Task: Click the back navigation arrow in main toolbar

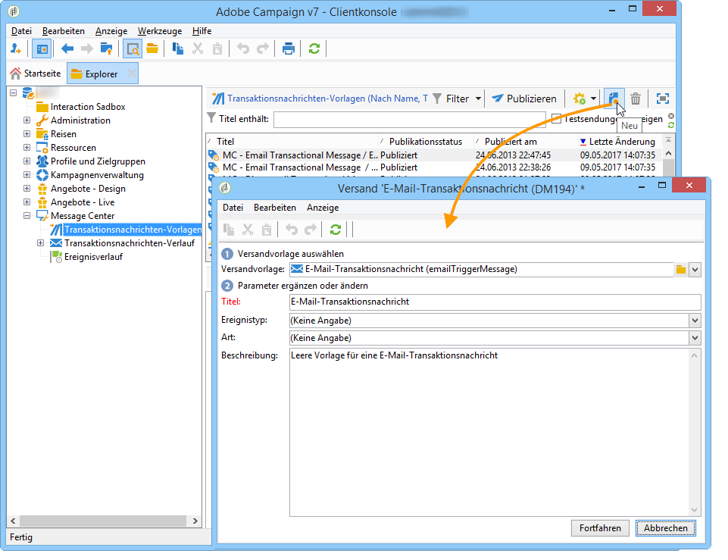Action: [x=67, y=48]
